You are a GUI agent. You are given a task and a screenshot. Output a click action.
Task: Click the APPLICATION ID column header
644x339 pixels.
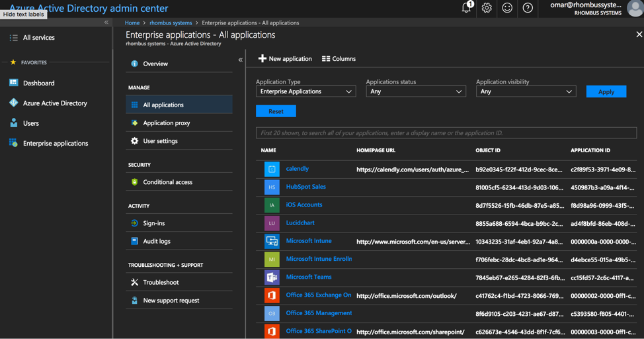(590, 150)
